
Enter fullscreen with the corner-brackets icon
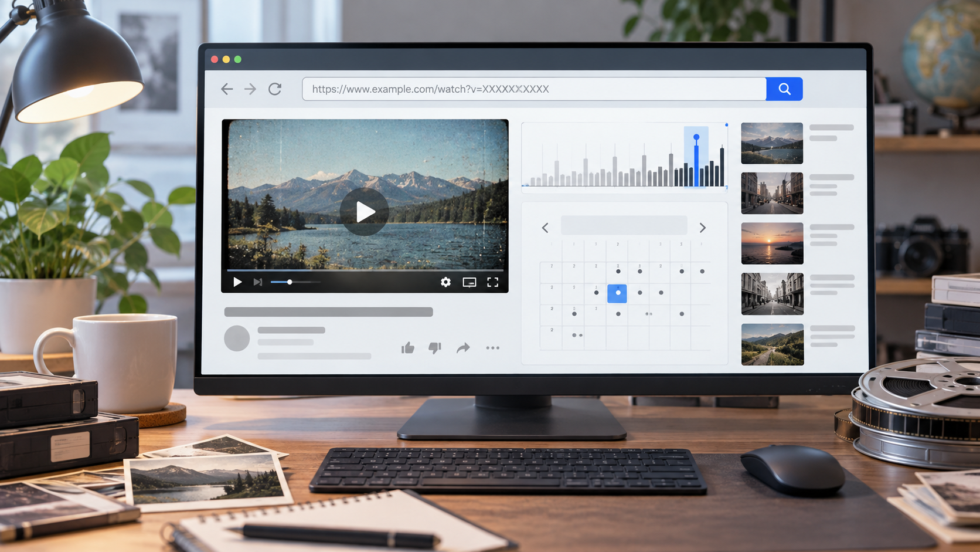493,282
